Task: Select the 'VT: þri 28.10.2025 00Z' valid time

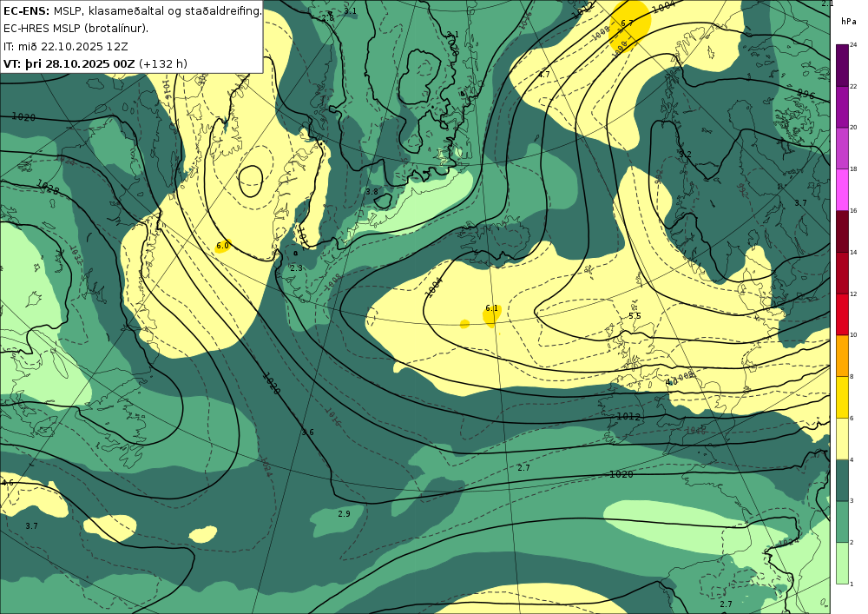Action: point(69,63)
